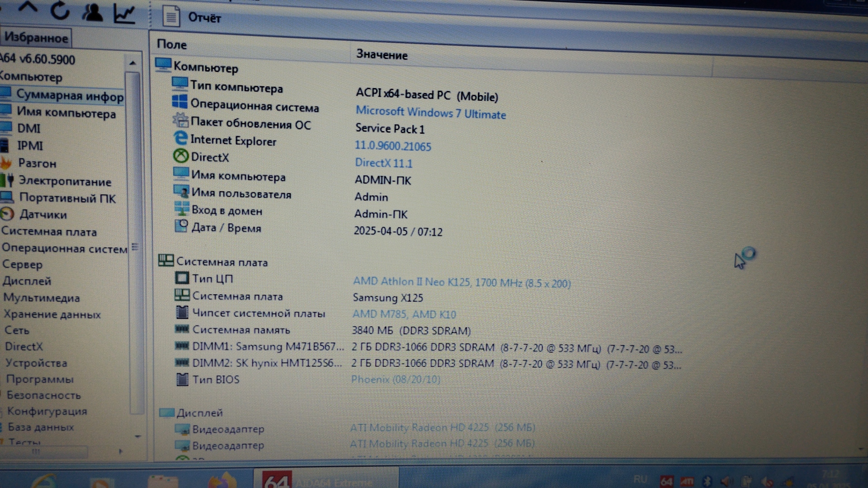Click the up arrow navigation toolbar icon
868x488 pixels.
[x=28, y=8]
